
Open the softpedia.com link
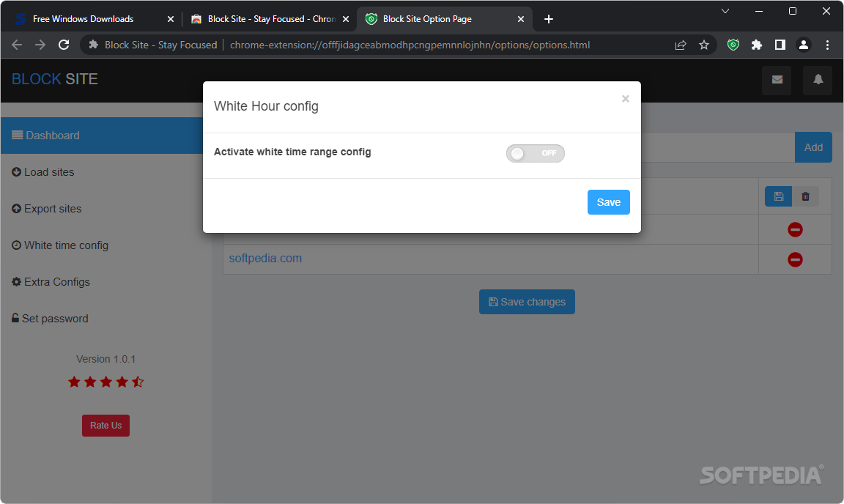[x=265, y=258]
